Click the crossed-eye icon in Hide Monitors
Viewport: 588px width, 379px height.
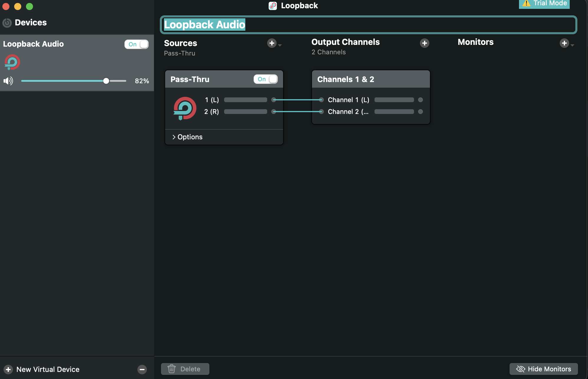click(x=521, y=369)
